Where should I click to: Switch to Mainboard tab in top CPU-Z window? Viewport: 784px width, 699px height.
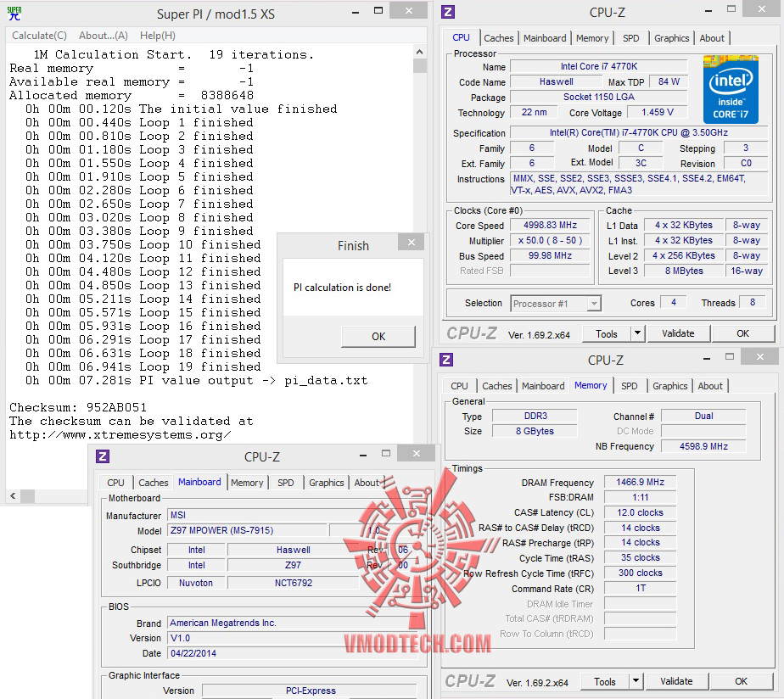coord(545,38)
